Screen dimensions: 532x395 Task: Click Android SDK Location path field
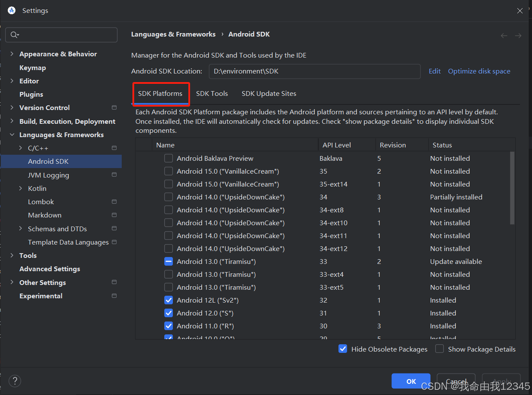314,71
